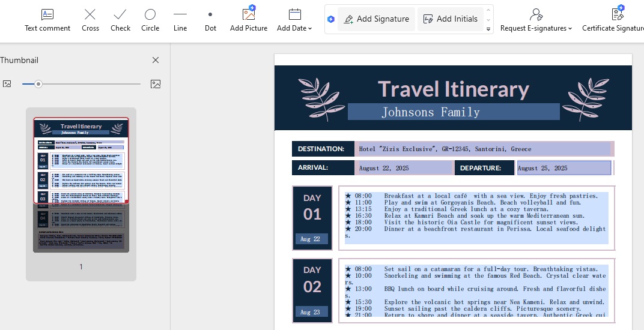
Task: Click the Aug 22 date field
Action: click(x=311, y=239)
